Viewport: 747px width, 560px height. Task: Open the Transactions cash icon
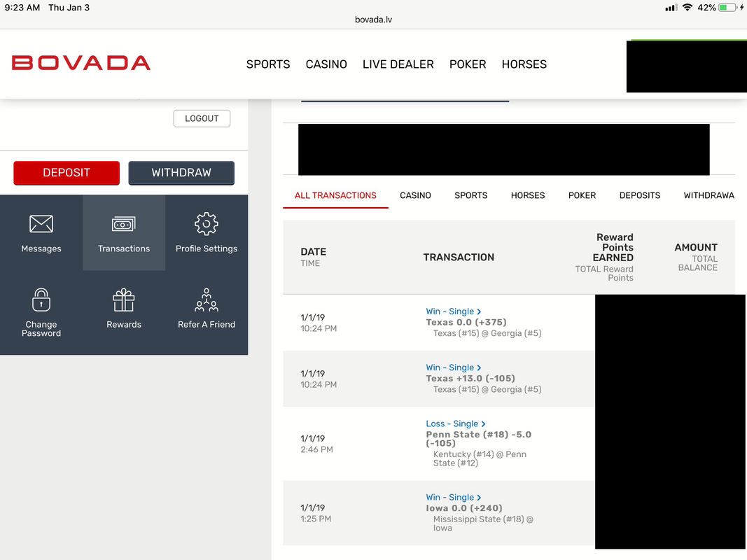click(x=124, y=224)
